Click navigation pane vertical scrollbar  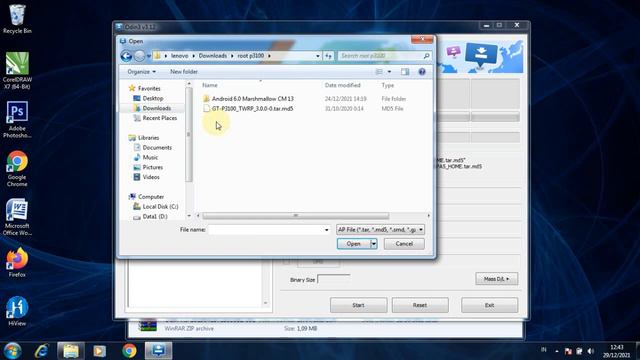pyautogui.click(x=189, y=134)
